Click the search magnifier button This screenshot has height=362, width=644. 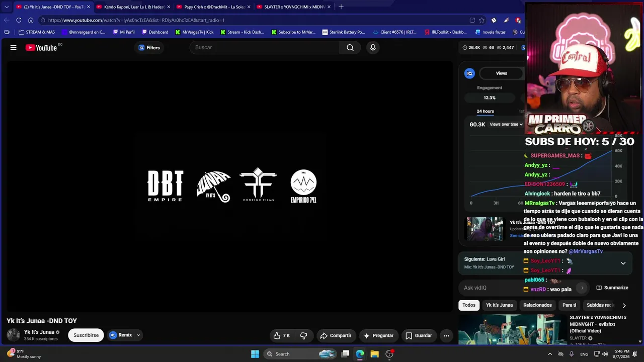tap(350, 48)
